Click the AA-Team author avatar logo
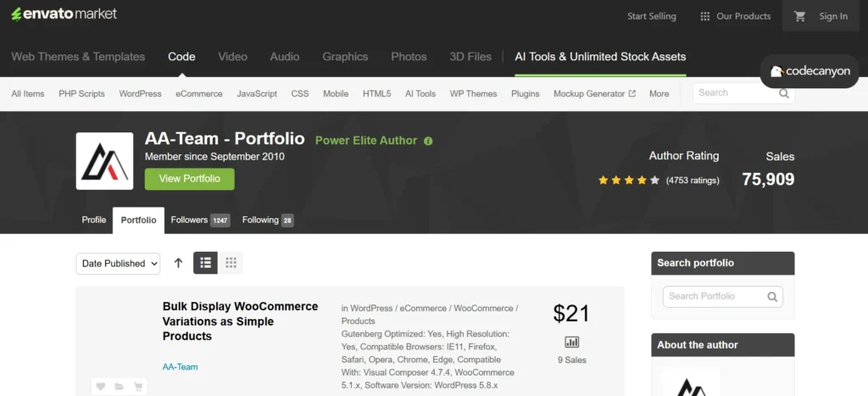868x396 pixels. [x=104, y=161]
